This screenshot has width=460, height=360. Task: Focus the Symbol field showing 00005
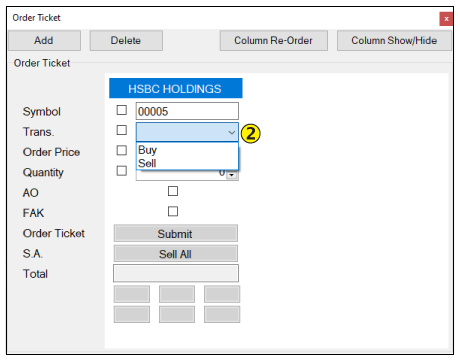187,111
